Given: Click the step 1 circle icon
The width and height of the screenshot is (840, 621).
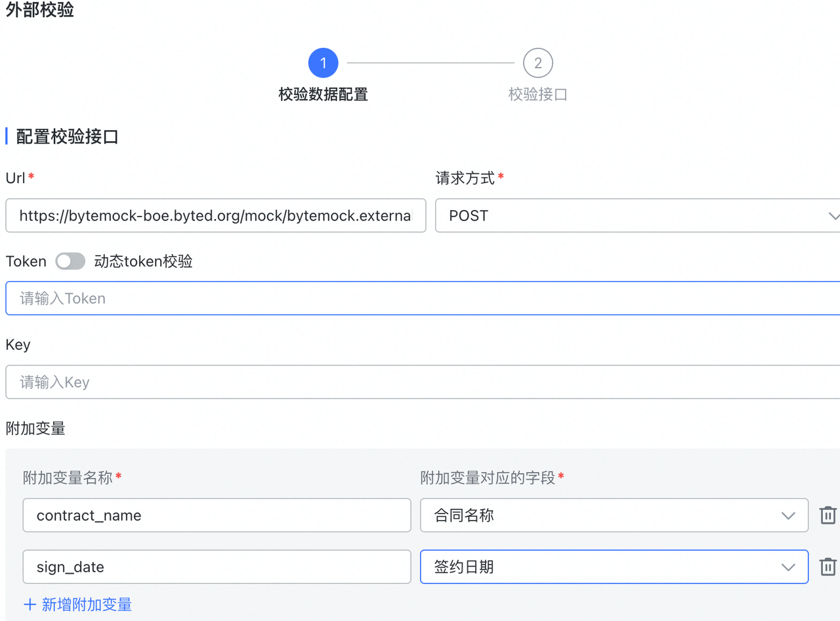Looking at the screenshot, I should [x=323, y=63].
